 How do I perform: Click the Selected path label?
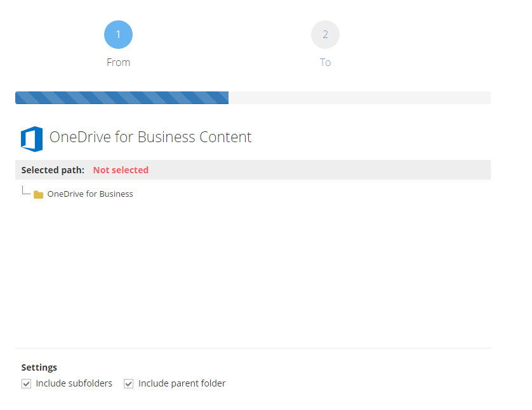click(x=53, y=170)
